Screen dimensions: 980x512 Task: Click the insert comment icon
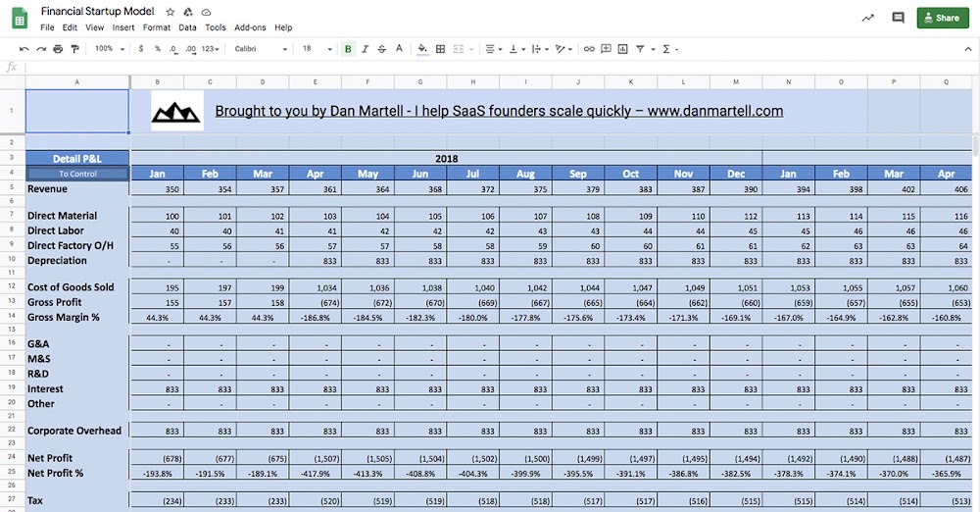(607, 49)
